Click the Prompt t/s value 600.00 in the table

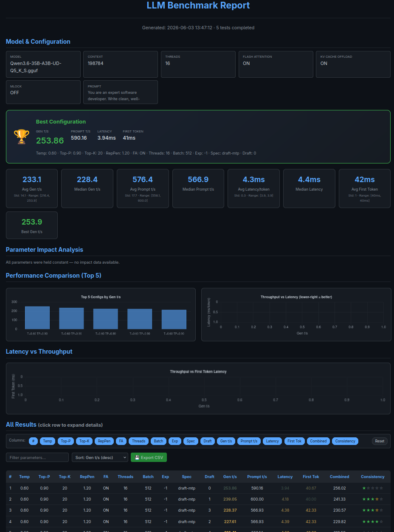[257, 499]
